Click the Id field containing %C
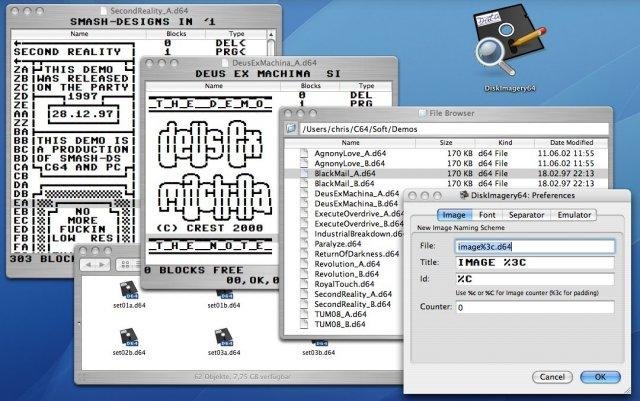This screenshot has height=401, width=640. (535, 279)
